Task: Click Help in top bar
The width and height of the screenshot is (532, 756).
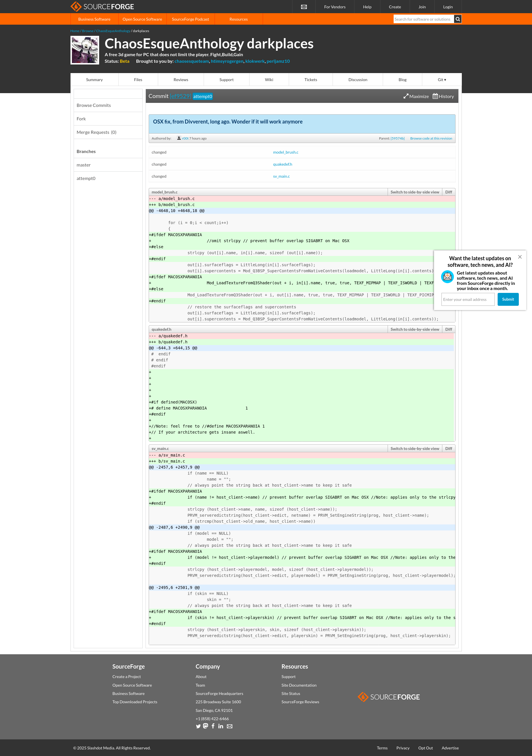Action: pyautogui.click(x=367, y=7)
